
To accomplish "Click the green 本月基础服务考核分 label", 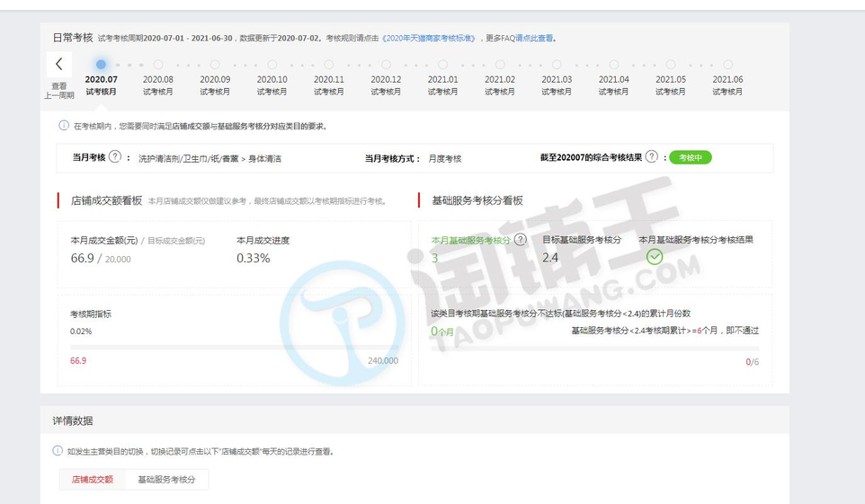I will tap(470, 241).
